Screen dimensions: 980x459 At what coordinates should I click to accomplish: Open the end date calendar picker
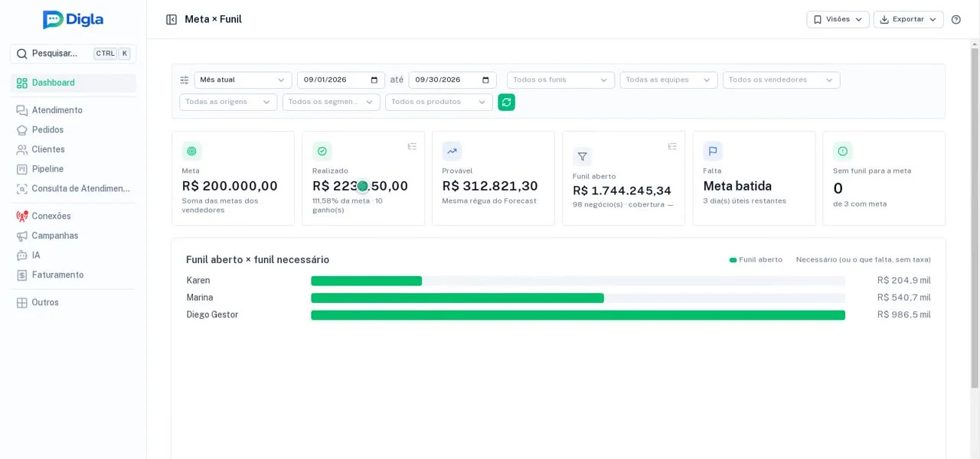coord(485,80)
